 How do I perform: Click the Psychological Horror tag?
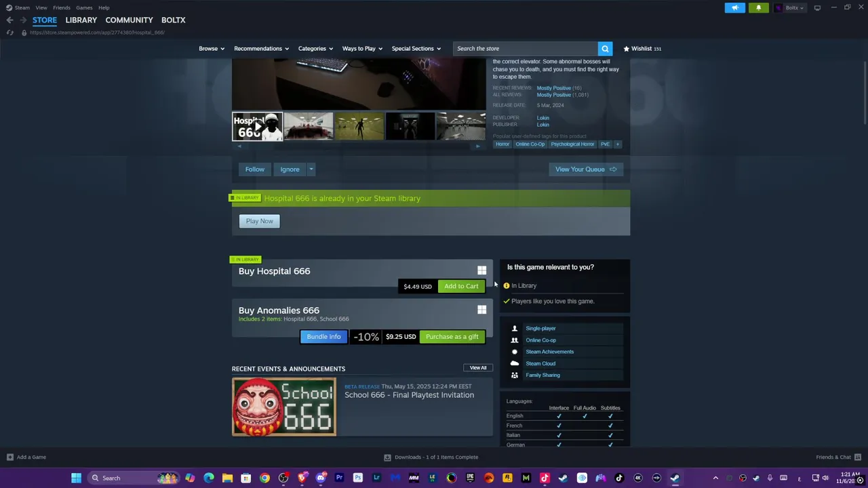[x=572, y=144]
